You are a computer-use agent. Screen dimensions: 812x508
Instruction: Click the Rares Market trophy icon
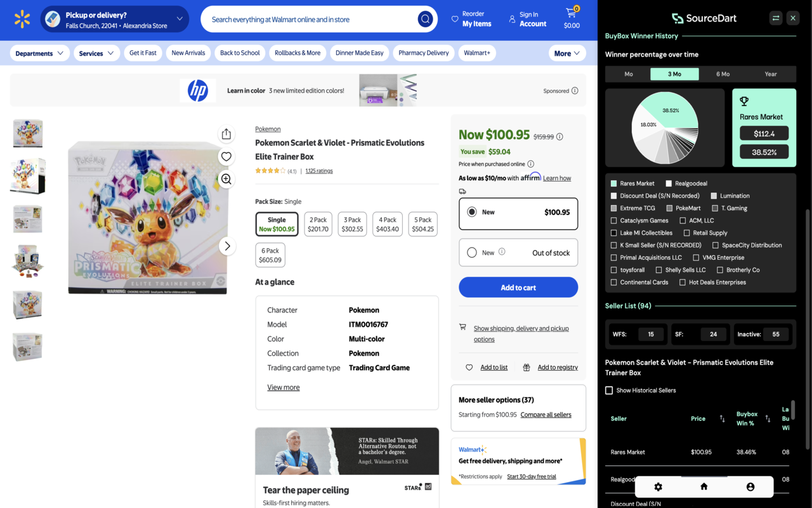(x=744, y=101)
